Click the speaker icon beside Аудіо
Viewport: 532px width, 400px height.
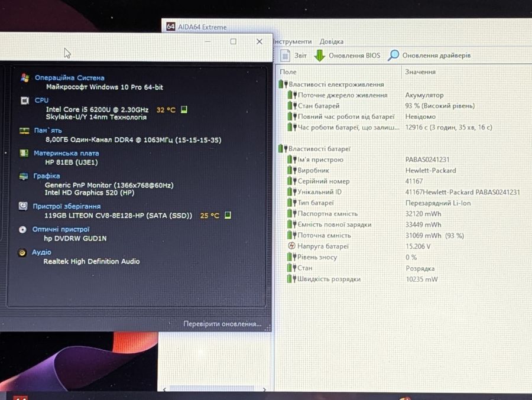(x=22, y=252)
